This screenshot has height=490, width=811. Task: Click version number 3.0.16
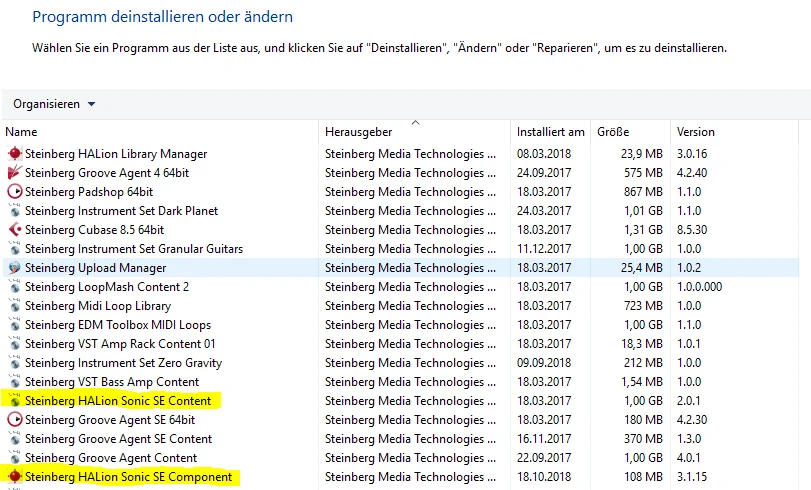click(x=692, y=154)
